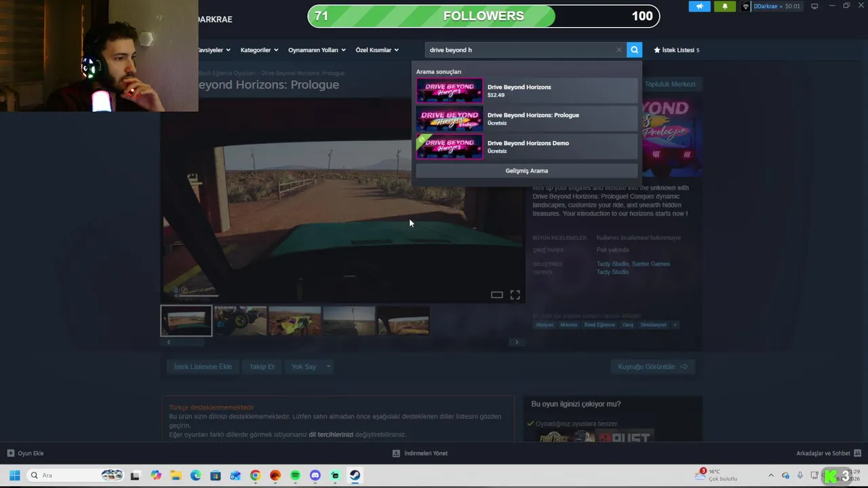Click the Steam announcements megaphone icon
Screen dimensions: 868x488
point(700,6)
